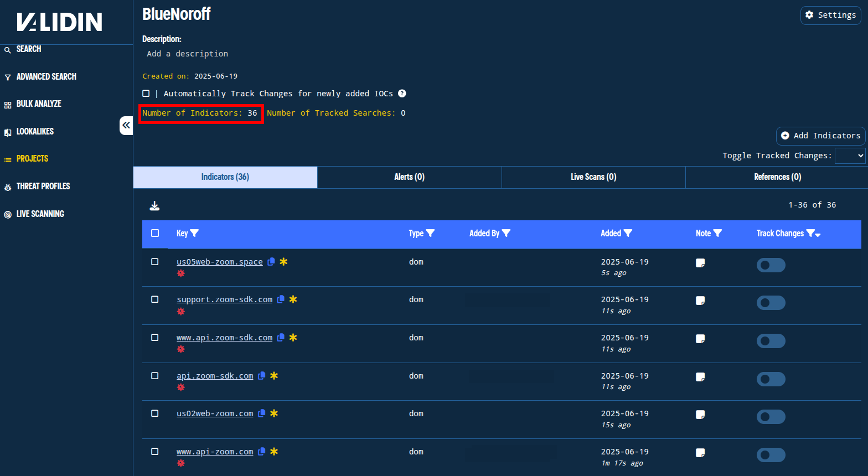Screen dimensions: 868x476
Task: Open Threat Profiles in the sidebar
Action: coord(43,187)
